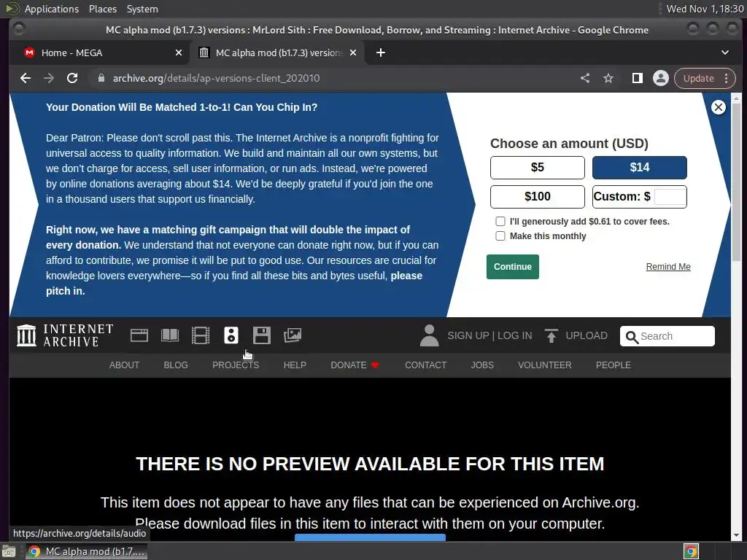This screenshot has height=560, width=747.
Task: Open the Places menu
Action: point(103,9)
